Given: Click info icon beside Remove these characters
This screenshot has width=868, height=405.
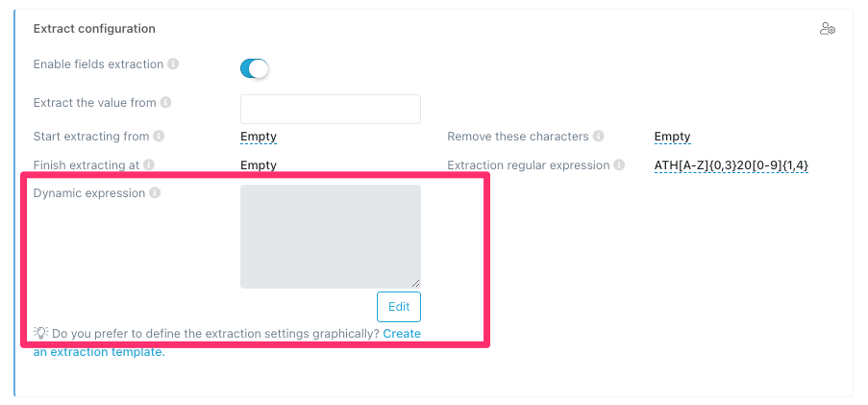Looking at the screenshot, I should 598,137.
